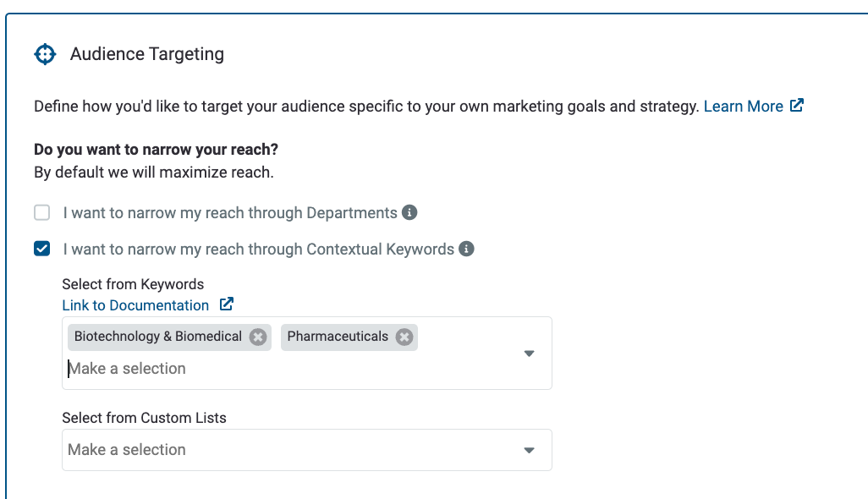
Task: Click the 'narrow my reach through Contextual Keywords' label
Action: tap(259, 249)
